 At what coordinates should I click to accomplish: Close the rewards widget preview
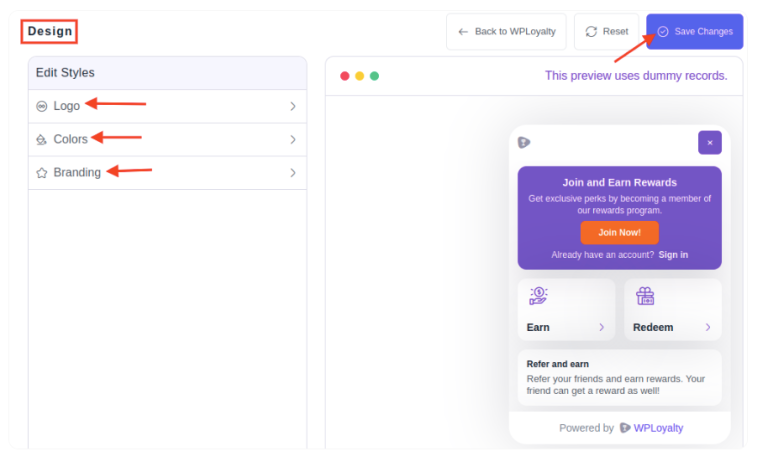tap(709, 142)
